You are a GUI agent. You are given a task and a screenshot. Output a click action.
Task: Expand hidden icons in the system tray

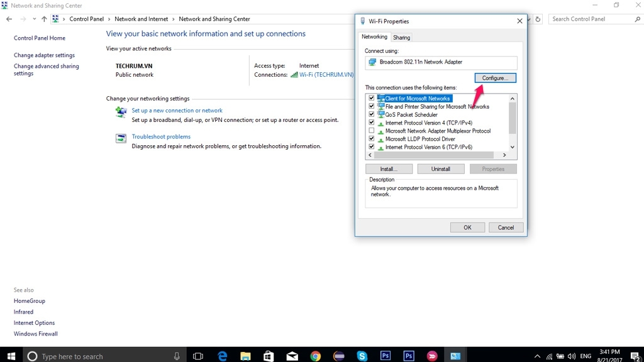(536, 356)
